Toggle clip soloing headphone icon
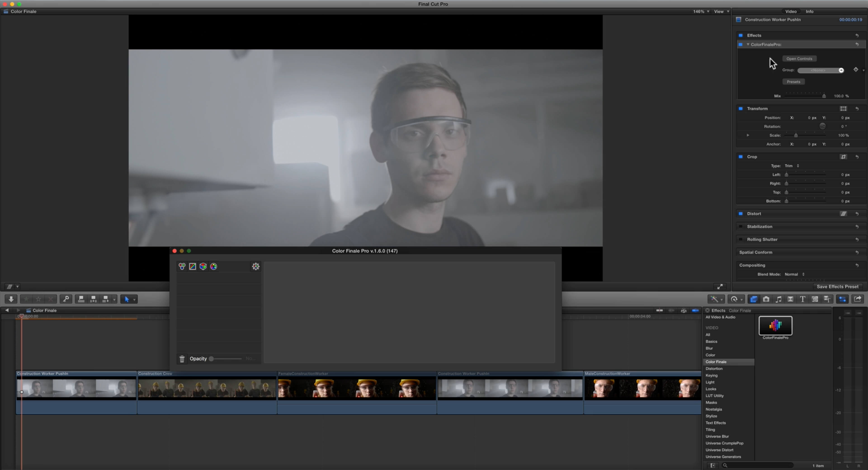Image resolution: width=868 pixels, height=470 pixels. tap(684, 311)
